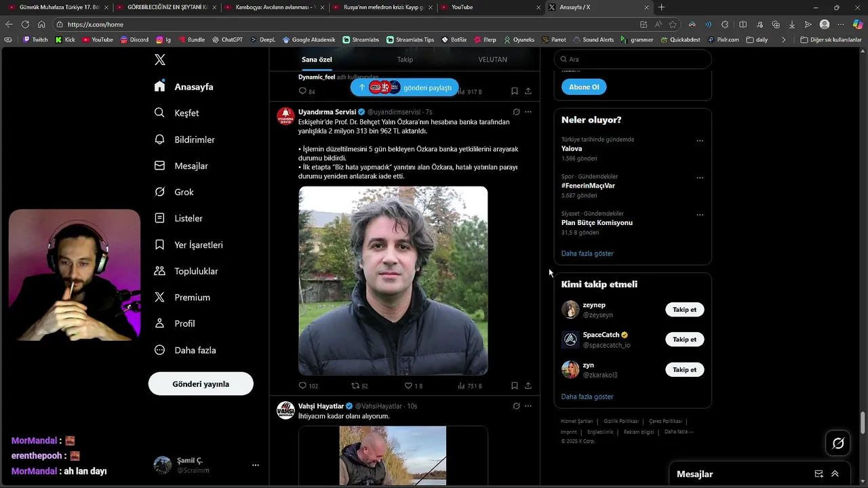
Task: Open Anasayfa home in sidebar
Action: pos(184,87)
